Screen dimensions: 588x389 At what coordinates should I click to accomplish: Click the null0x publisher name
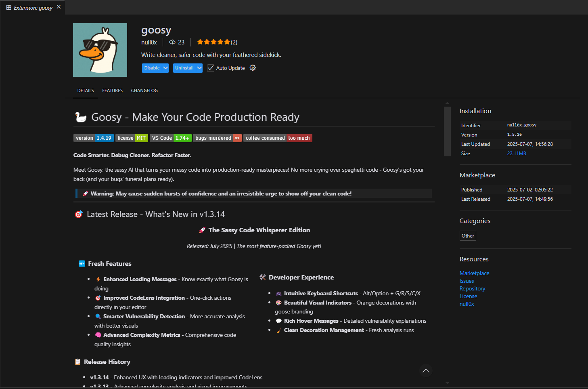pos(149,42)
